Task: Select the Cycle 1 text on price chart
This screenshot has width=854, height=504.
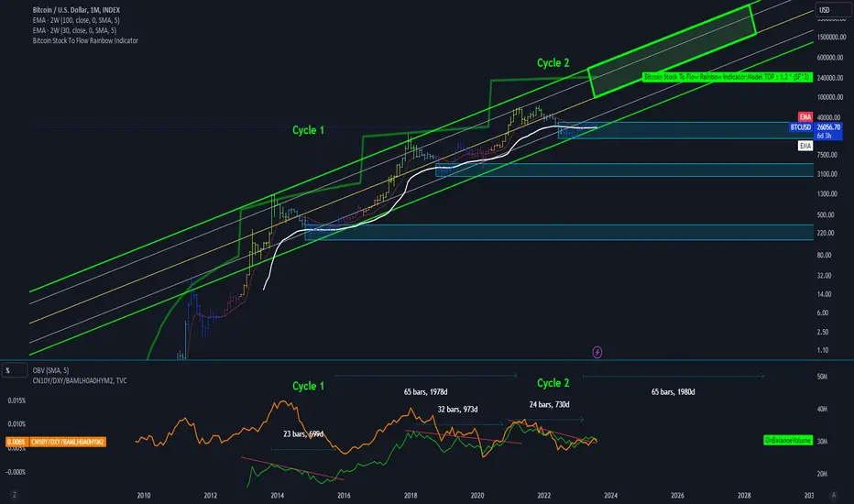Action: [x=308, y=130]
